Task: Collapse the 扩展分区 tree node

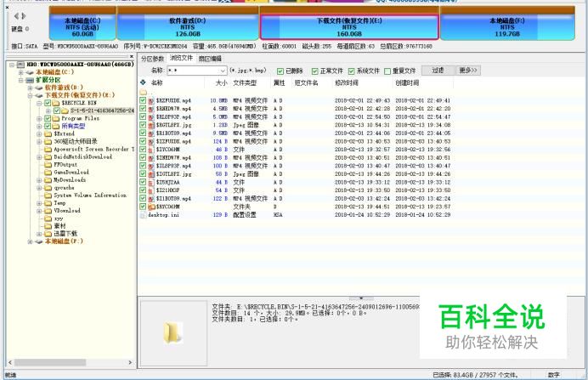Action: tap(21, 80)
